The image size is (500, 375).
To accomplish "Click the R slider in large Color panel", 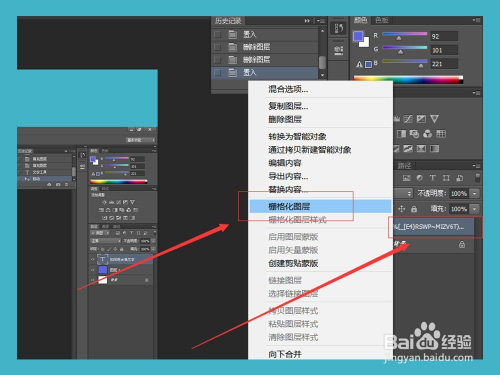I will click(x=405, y=35).
